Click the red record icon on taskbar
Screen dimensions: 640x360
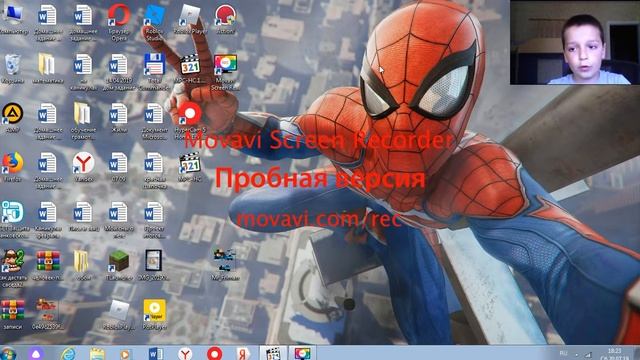[x=215, y=353]
